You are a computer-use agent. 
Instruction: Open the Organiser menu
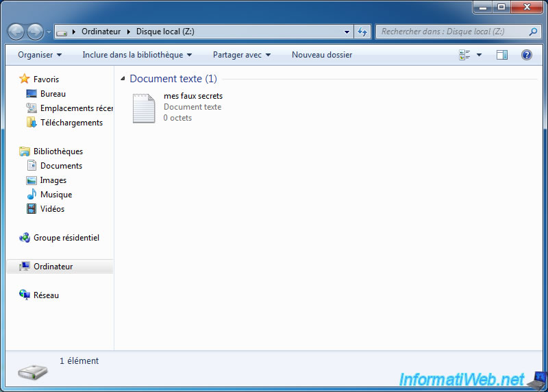pos(40,55)
